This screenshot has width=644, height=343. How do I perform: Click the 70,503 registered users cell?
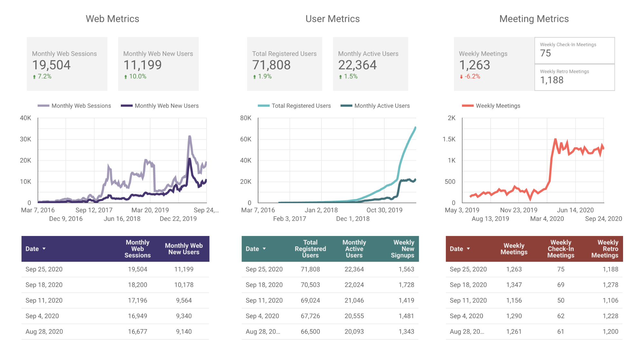pos(310,285)
